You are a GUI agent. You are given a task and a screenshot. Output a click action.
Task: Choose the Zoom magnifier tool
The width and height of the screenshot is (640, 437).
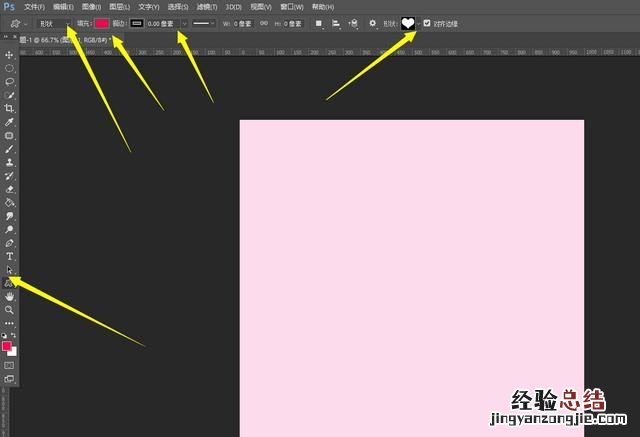point(10,310)
